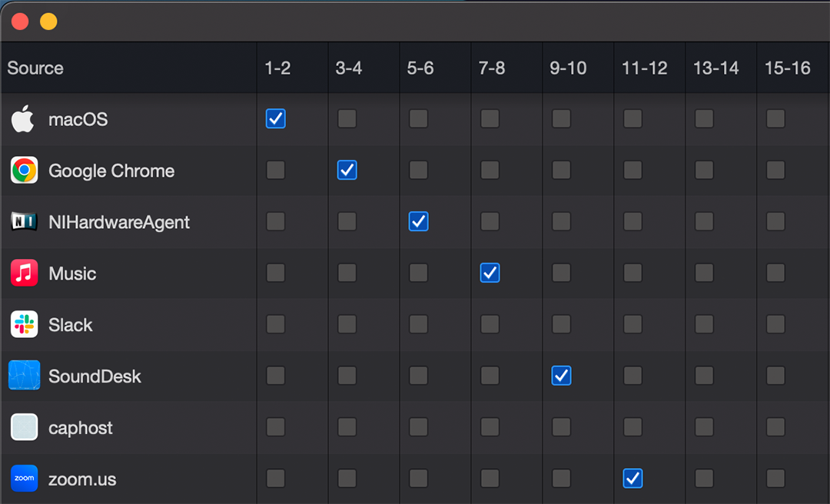The image size is (830, 504).
Task: Route caphost to channels 13-14
Action: [x=705, y=426]
